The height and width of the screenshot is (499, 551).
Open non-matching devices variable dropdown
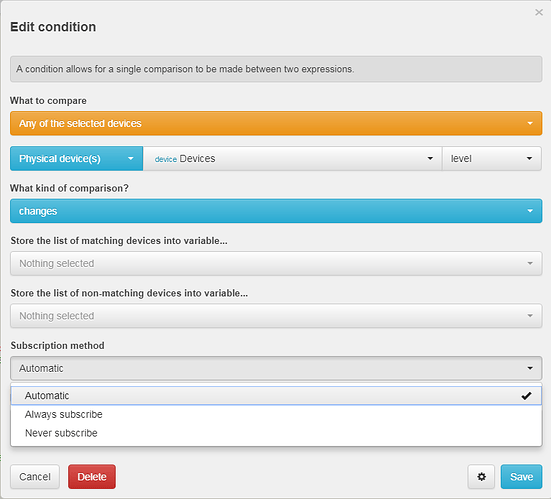click(276, 316)
